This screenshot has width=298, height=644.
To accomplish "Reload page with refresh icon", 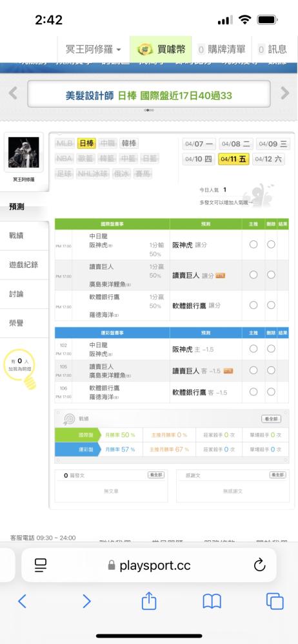I will pyautogui.click(x=260, y=565).
